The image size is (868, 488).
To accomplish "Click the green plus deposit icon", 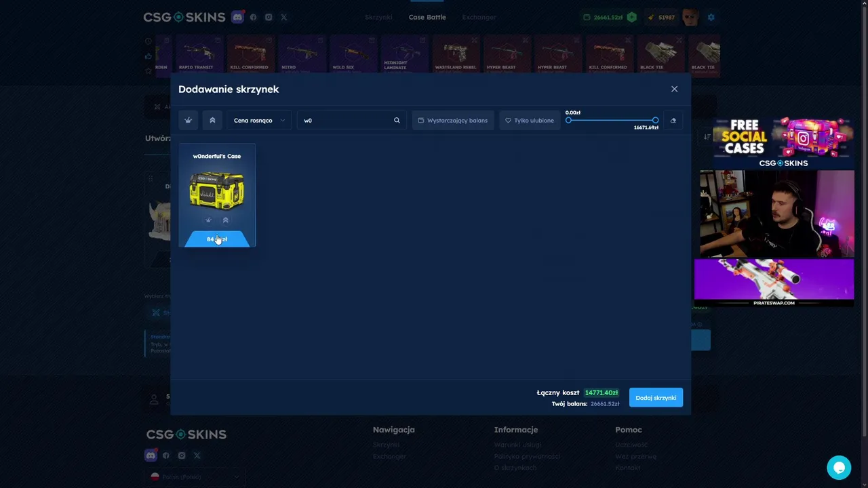I will [x=631, y=17].
